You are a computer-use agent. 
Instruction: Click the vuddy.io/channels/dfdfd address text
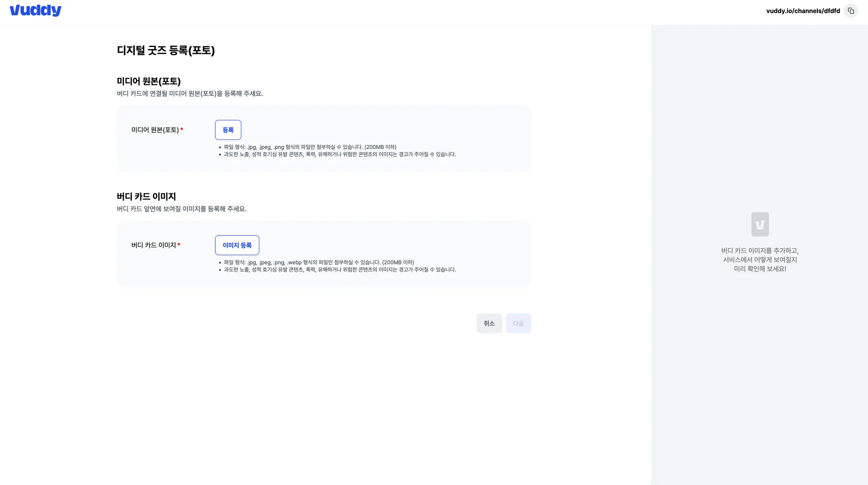click(x=803, y=11)
